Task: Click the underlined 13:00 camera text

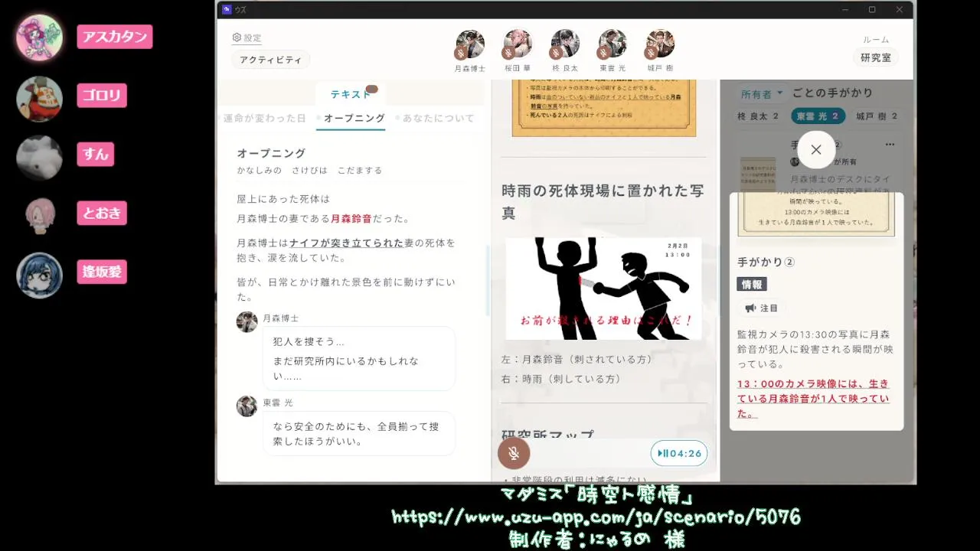Action: pyautogui.click(x=813, y=399)
